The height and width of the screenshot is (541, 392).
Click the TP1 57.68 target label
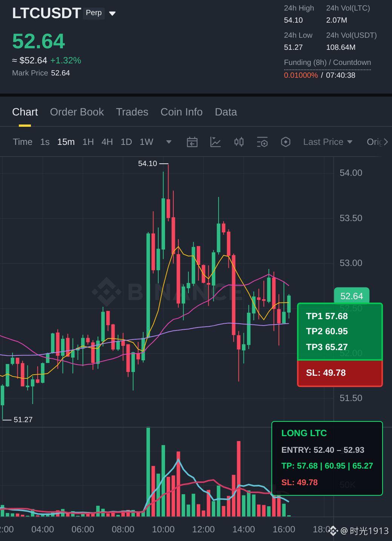click(327, 316)
